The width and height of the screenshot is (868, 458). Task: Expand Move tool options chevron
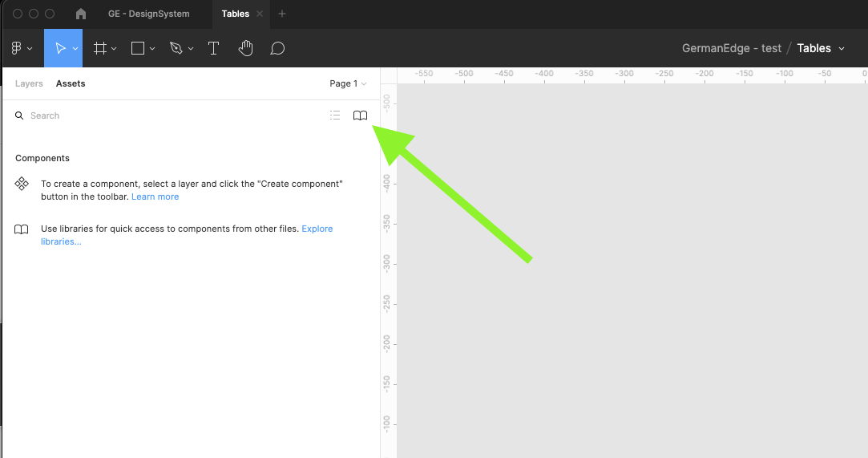75,48
